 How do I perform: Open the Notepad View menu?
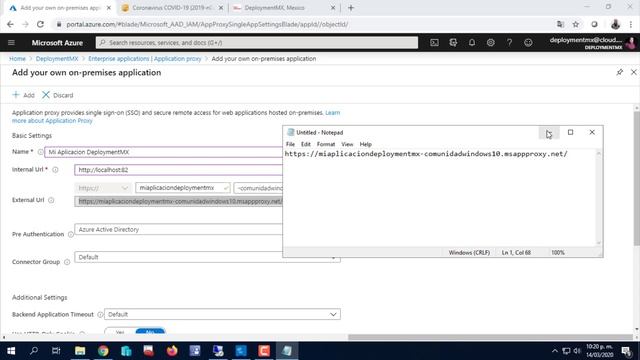347,144
